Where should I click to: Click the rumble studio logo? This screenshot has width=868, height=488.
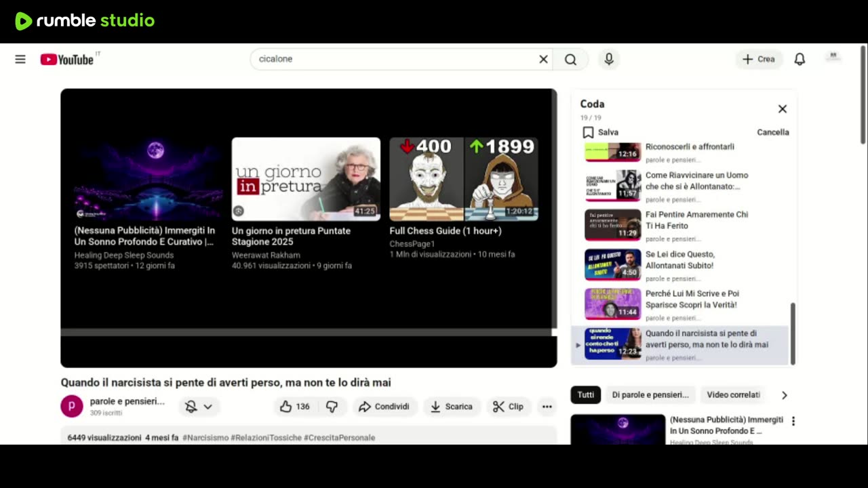pos(85,21)
